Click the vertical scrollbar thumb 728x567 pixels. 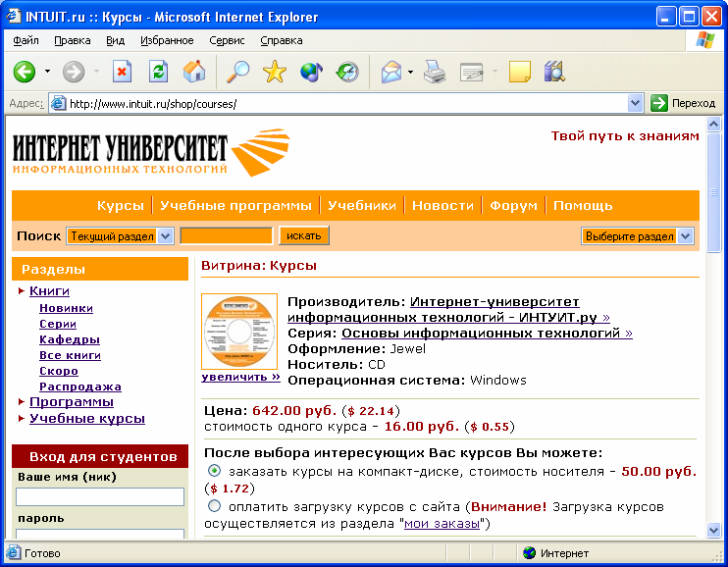(713, 192)
